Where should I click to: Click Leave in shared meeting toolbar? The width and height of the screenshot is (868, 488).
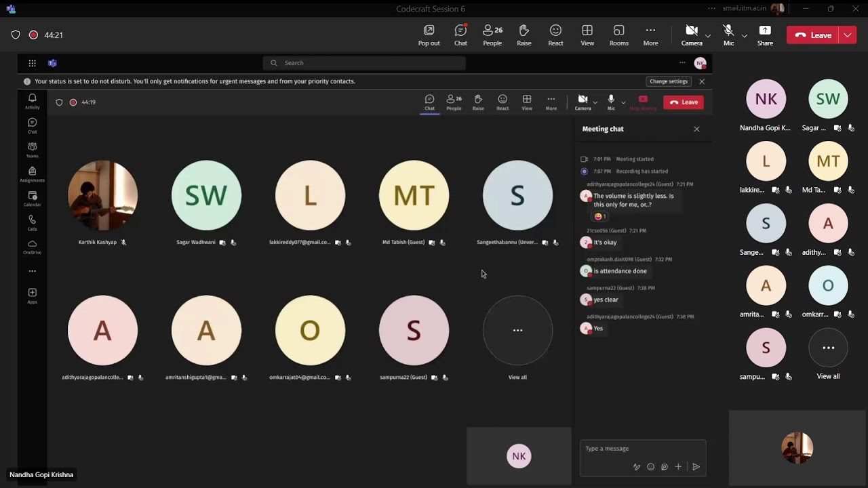pyautogui.click(x=684, y=102)
